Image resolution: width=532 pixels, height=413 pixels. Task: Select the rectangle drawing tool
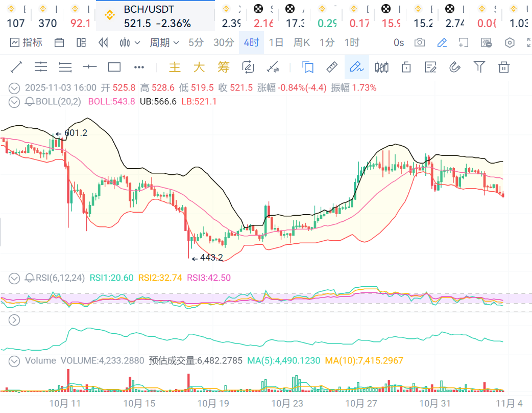tap(114, 67)
